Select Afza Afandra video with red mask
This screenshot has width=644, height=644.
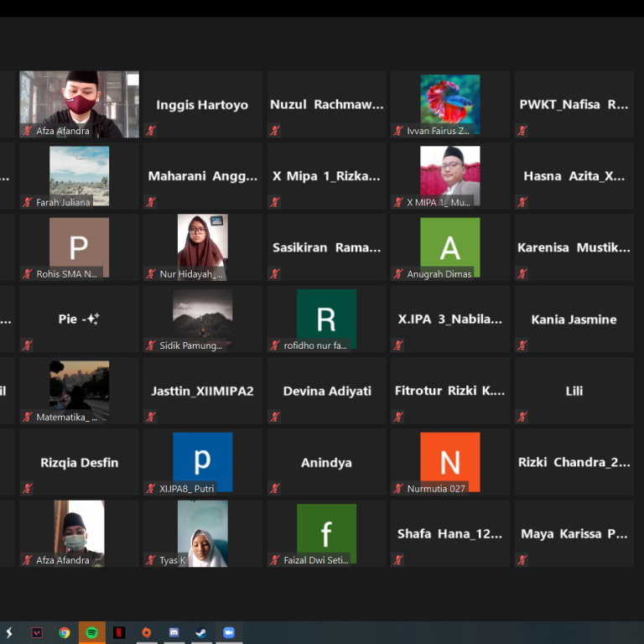click(x=80, y=104)
